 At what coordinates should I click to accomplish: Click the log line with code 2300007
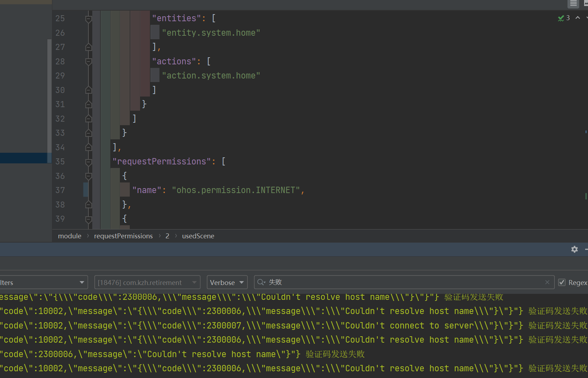(294, 325)
